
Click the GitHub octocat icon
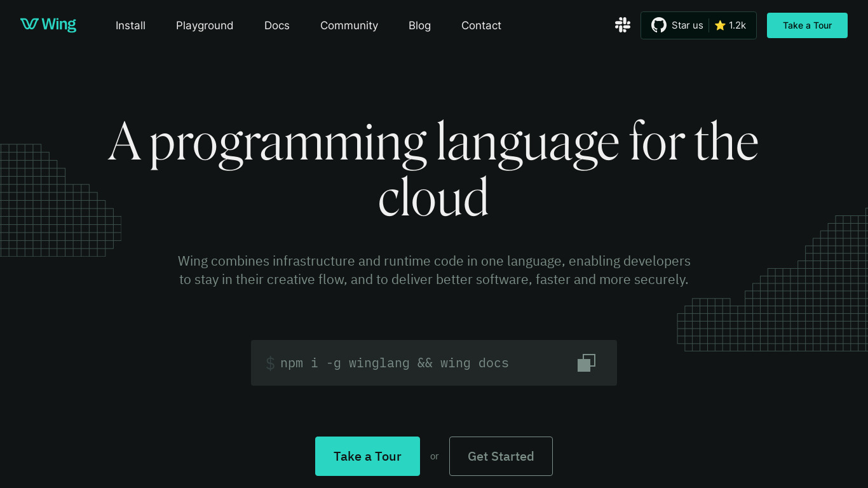click(659, 25)
